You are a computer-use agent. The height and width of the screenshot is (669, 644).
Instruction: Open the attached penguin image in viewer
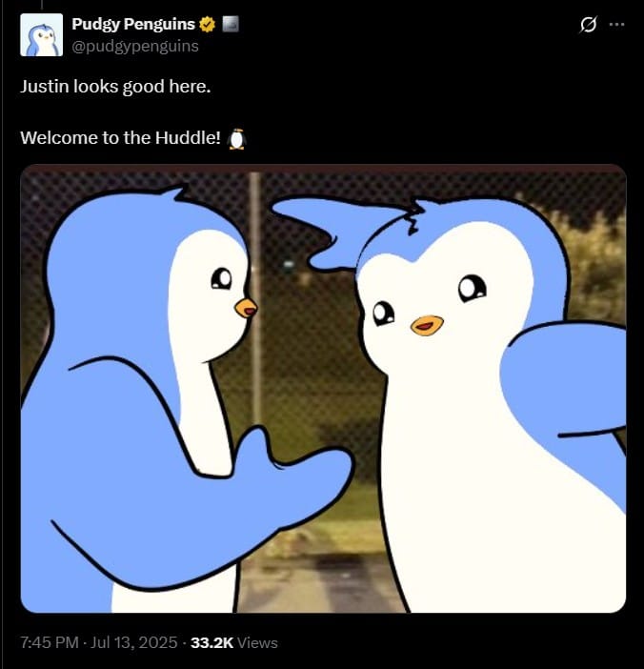tap(323, 388)
